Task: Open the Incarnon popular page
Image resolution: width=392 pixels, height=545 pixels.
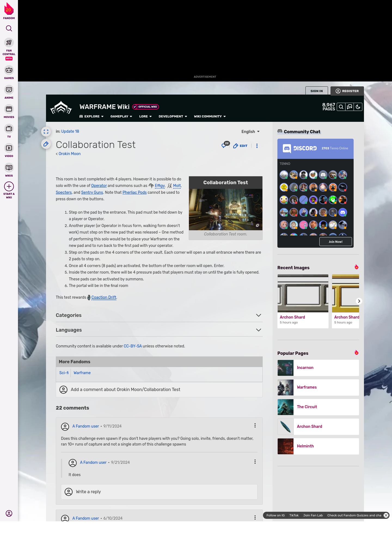Action: click(318, 368)
